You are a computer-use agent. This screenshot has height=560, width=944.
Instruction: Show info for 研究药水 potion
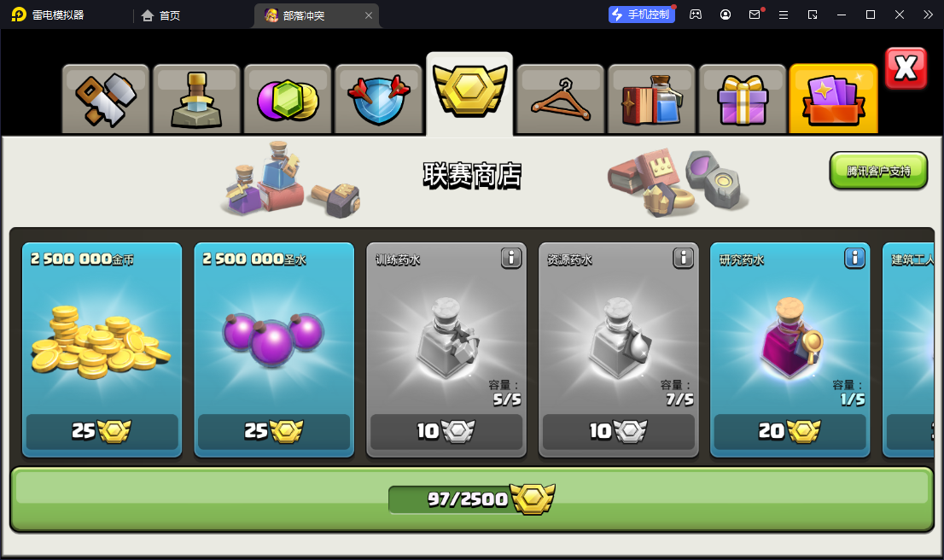(x=855, y=259)
